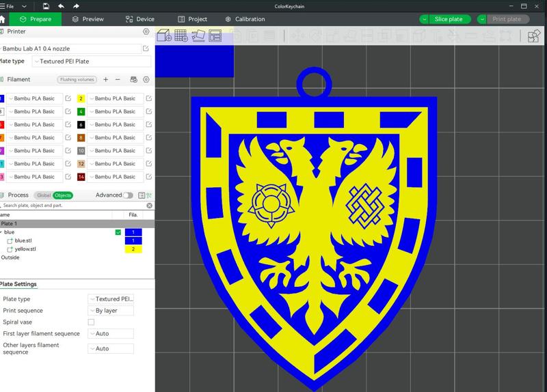Viewport: 547px width, 392px height.
Task: Edit filament 6 preset icon
Action: 149,124
